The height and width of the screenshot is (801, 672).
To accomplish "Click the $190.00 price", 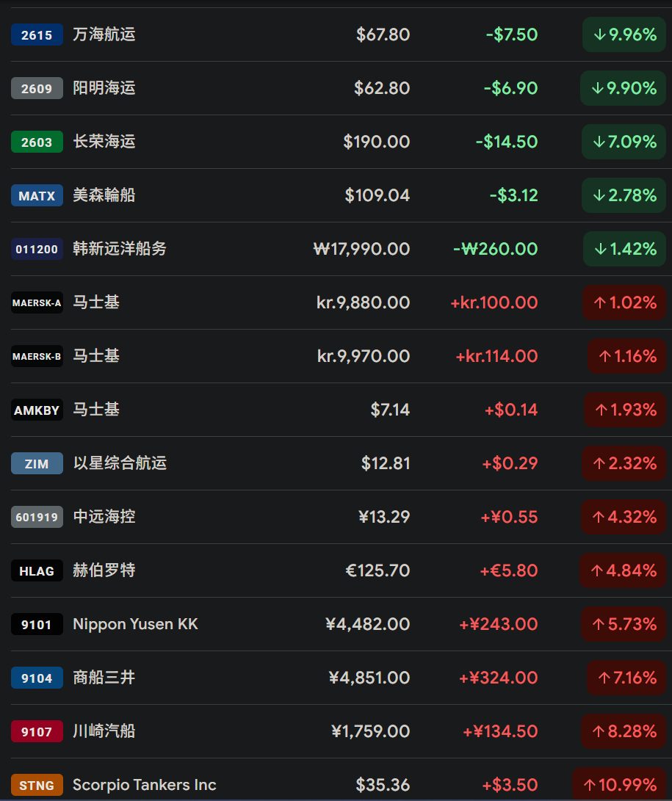I will [x=377, y=142].
